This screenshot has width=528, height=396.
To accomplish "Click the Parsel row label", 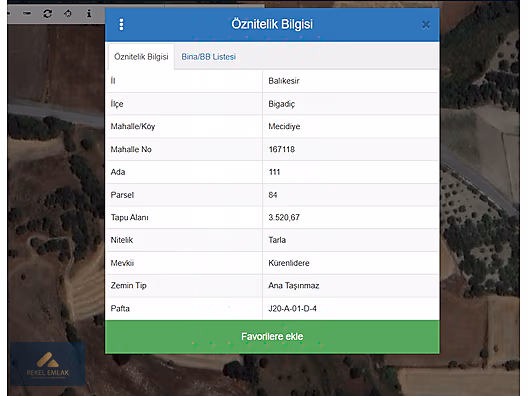I will [122, 195].
